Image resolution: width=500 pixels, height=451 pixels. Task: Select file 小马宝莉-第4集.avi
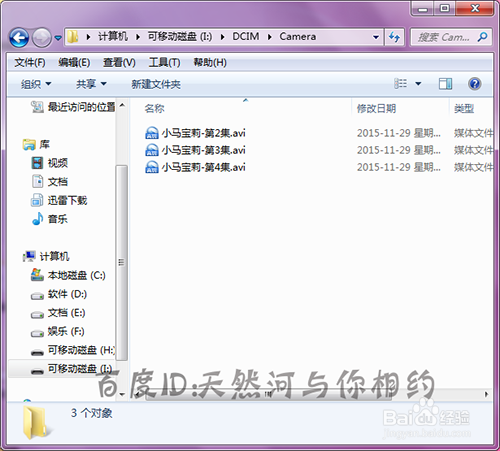203,167
